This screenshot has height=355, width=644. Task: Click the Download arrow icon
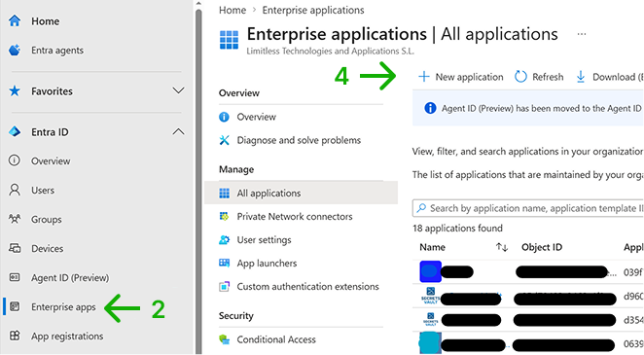[581, 76]
